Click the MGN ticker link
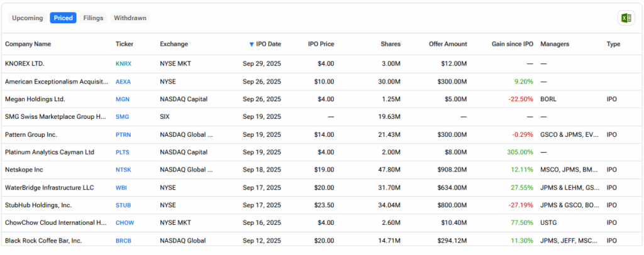644x255 pixels. coord(123,99)
